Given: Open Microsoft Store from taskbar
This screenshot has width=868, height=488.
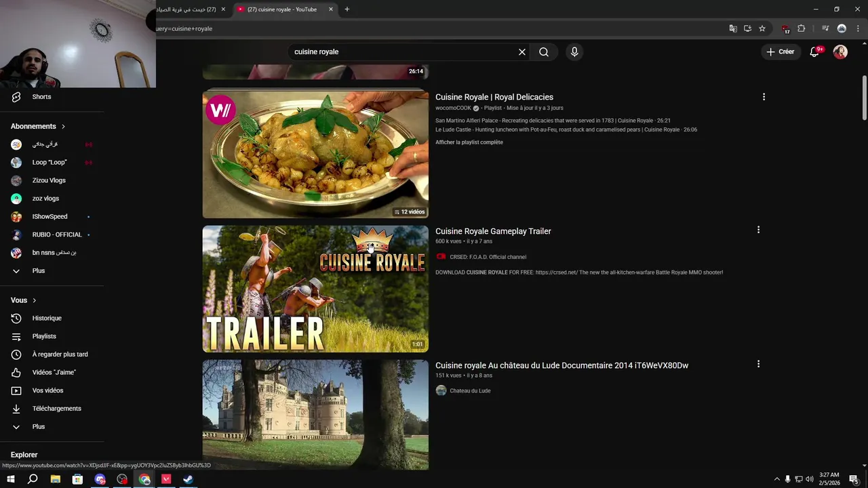Looking at the screenshot, I should 77,479.
